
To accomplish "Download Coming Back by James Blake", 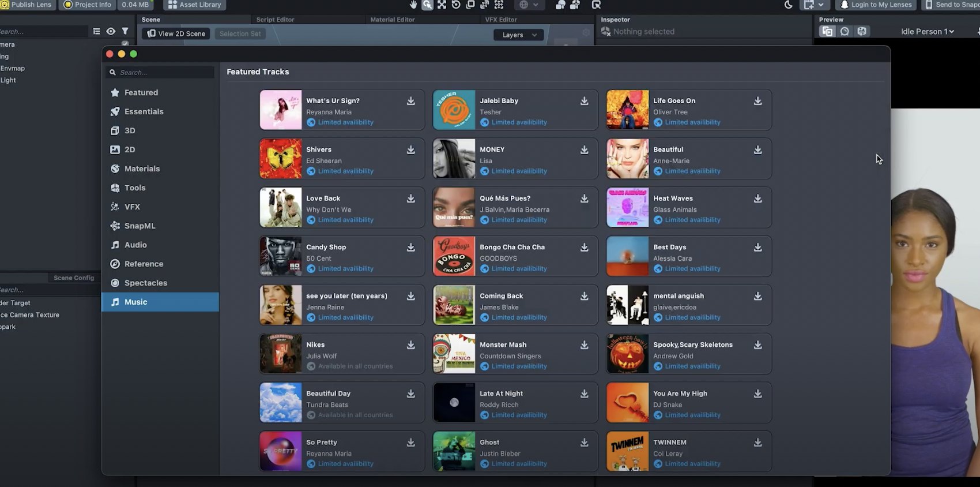I will 585,296.
